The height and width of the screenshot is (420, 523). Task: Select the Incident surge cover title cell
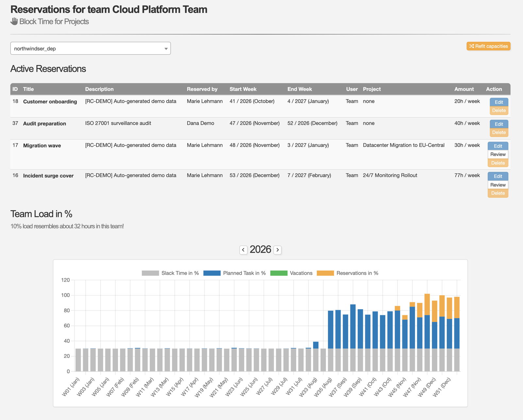[x=48, y=176]
